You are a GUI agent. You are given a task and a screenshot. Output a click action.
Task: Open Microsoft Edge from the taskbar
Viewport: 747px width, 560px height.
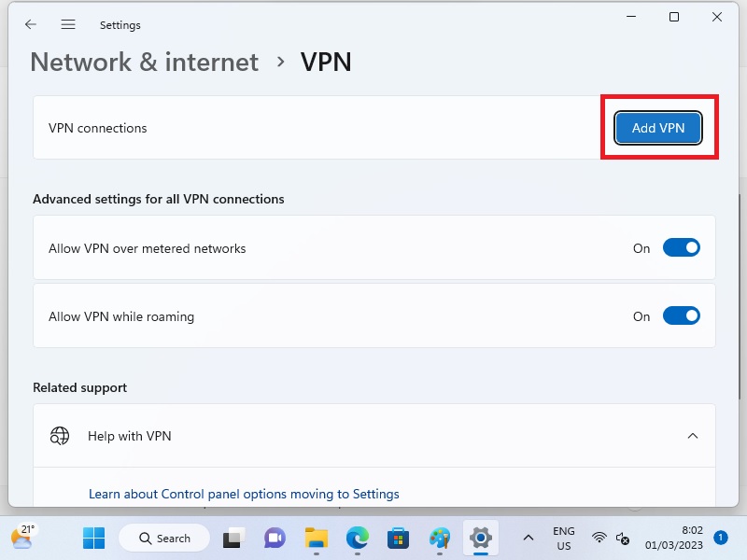tap(358, 539)
